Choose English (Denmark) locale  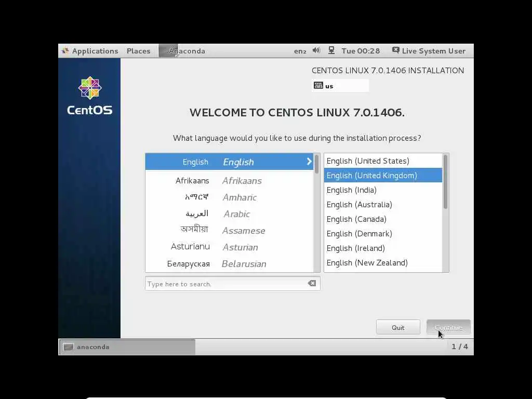[x=383, y=234]
